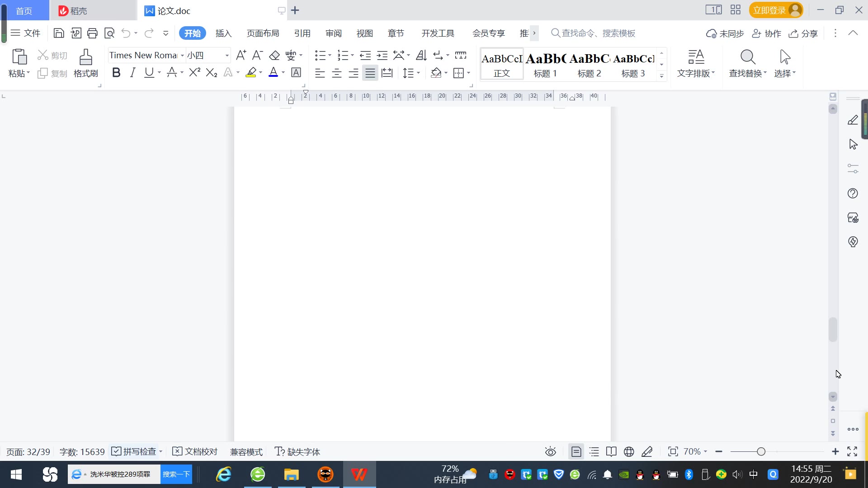Open the font size dropdown
This screenshot has height=488, width=868.
point(227,56)
